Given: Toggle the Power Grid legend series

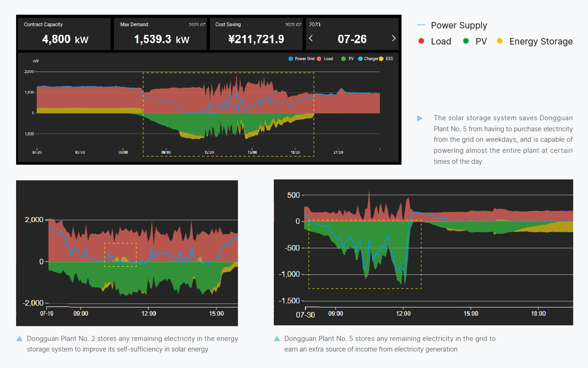Looking at the screenshot, I should click(290, 59).
